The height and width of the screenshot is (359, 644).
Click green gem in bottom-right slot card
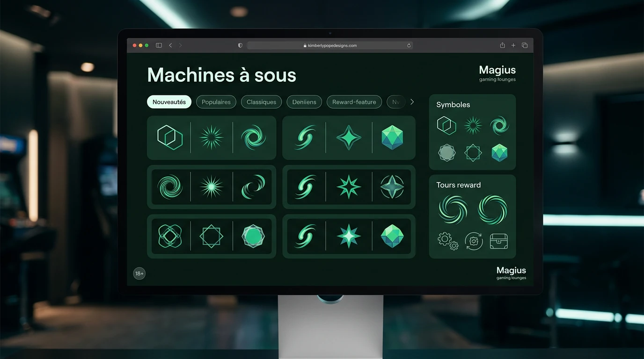click(392, 236)
